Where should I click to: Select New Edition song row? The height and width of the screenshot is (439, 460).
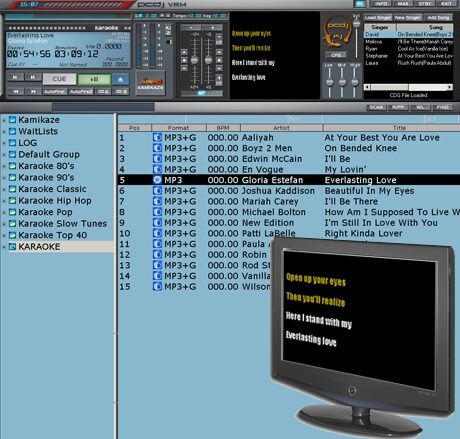(x=289, y=223)
